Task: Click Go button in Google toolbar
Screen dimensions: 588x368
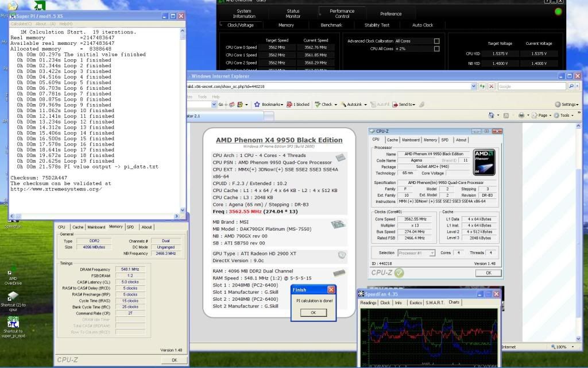Action: coord(221,105)
